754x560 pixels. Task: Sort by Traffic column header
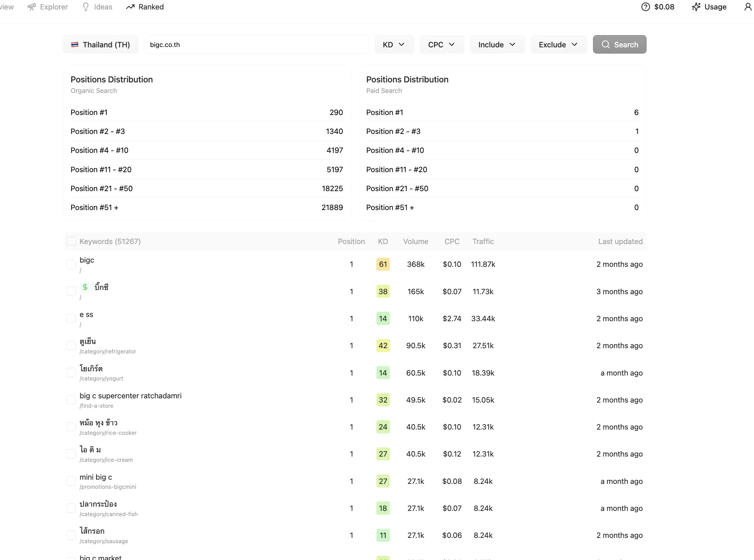[x=483, y=241]
